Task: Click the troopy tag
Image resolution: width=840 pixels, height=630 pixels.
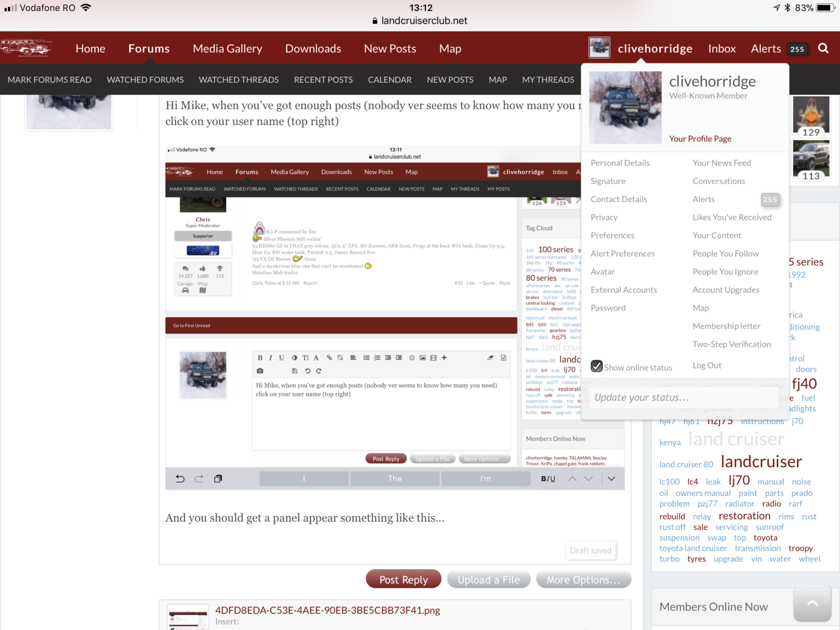Action: (x=801, y=548)
